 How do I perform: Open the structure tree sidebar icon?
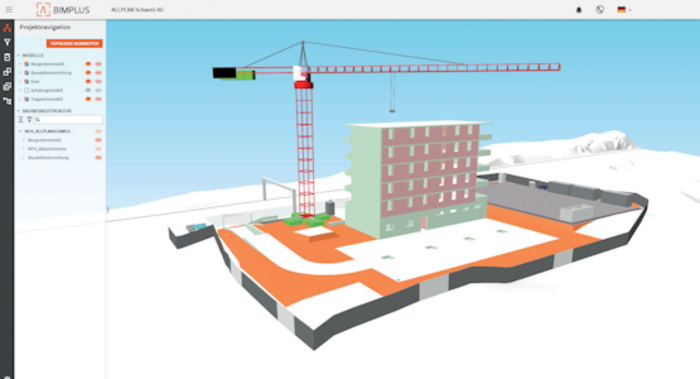(x=7, y=101)
